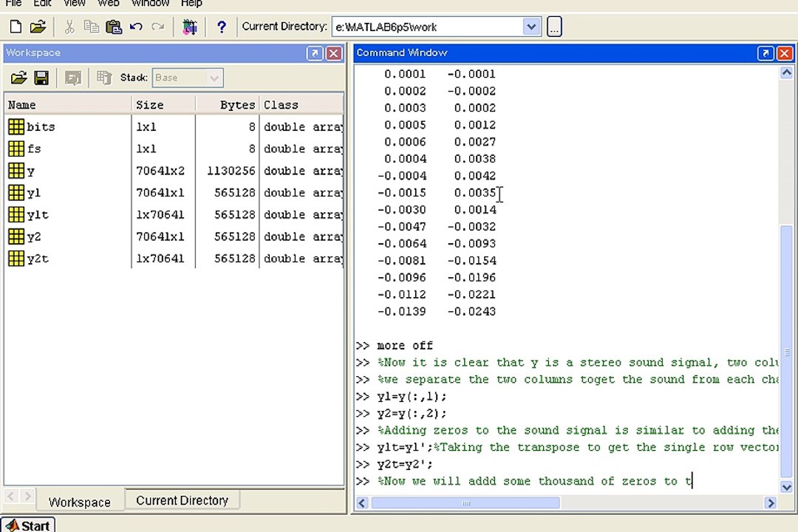The width and height of the screenshot is (798, 532).
Task: Click the browse folder ellipsis button
Action: tap(554, 27)
